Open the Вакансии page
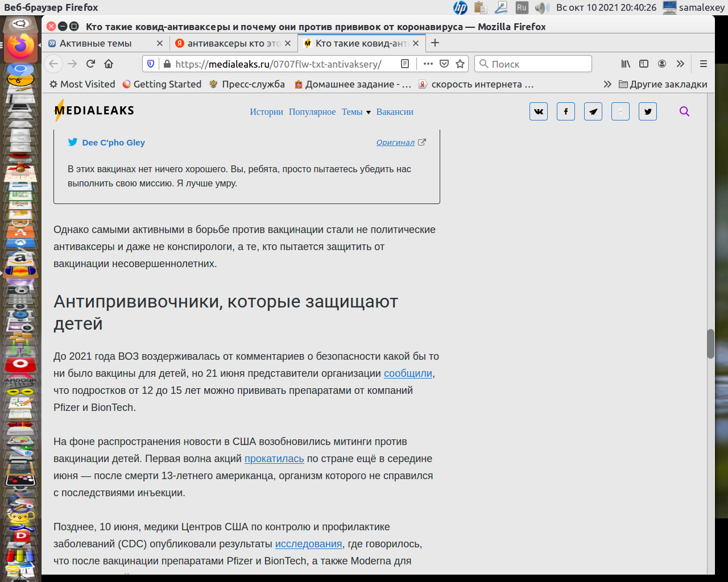The width and height of the screenshot is (728, 582). 395,112
